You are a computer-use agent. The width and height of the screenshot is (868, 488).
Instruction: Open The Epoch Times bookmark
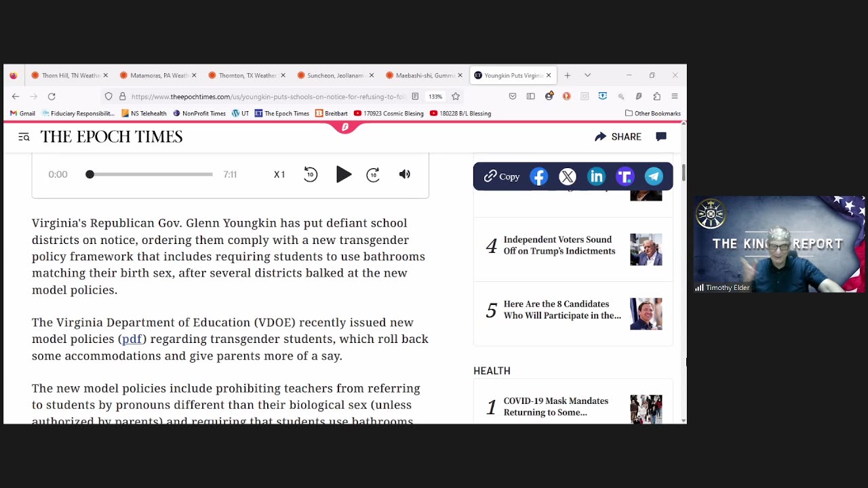pos(282,113)
